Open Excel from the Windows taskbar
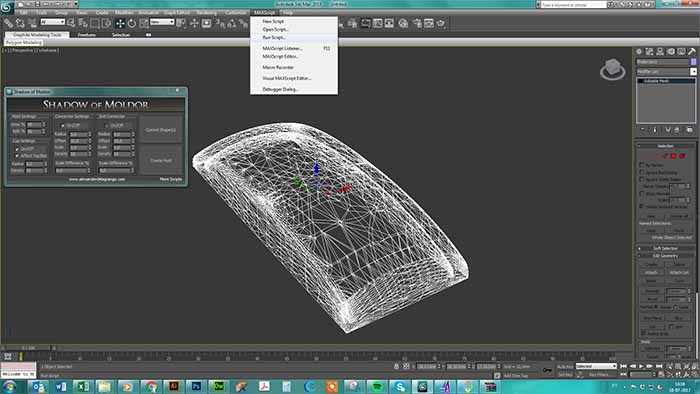 click(83, 386)
